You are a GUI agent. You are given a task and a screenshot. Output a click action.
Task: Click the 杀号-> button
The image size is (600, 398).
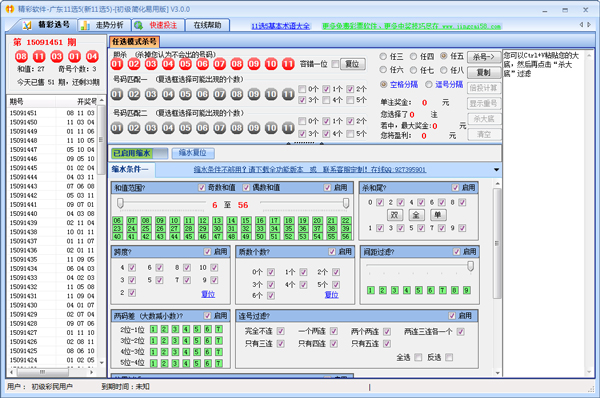point(484,57)
